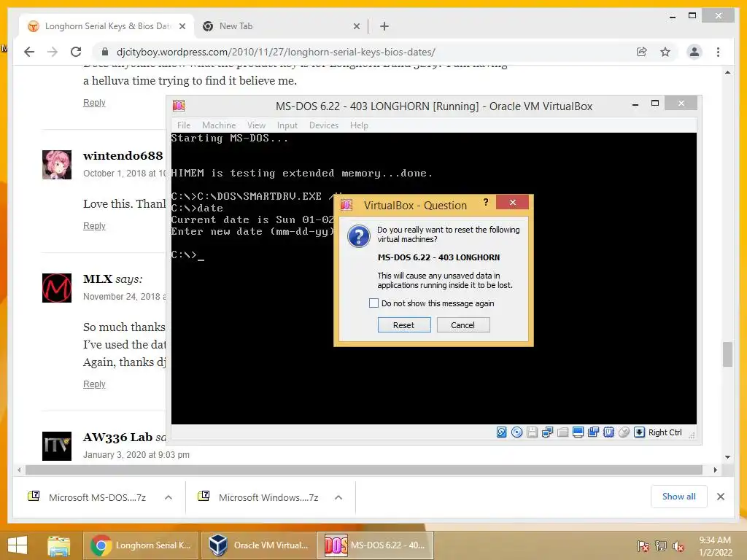The height and width of the screenshot is (560, 747).
Task: Open the Chrome profile avatar
Action: coord(694,52)
